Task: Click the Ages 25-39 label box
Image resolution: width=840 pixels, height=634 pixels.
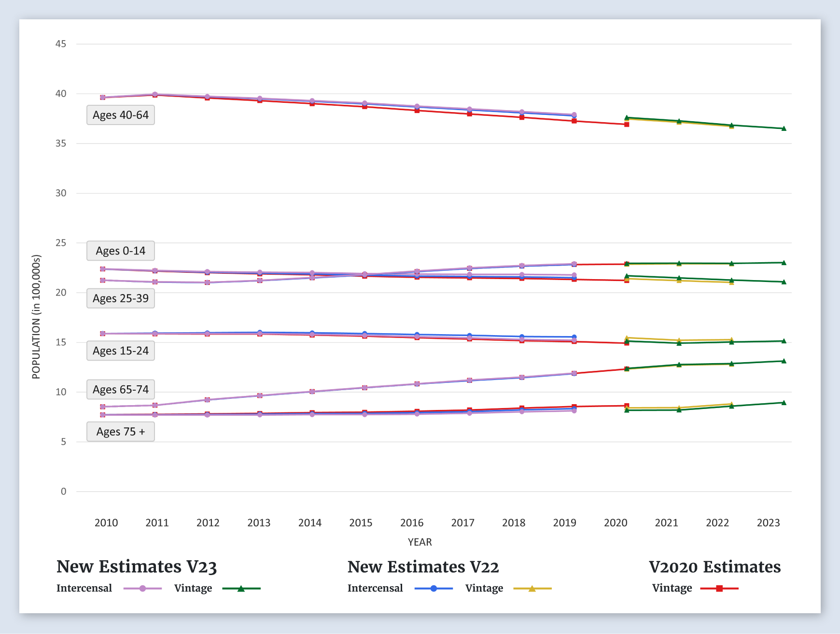Action: click(121, 298)
